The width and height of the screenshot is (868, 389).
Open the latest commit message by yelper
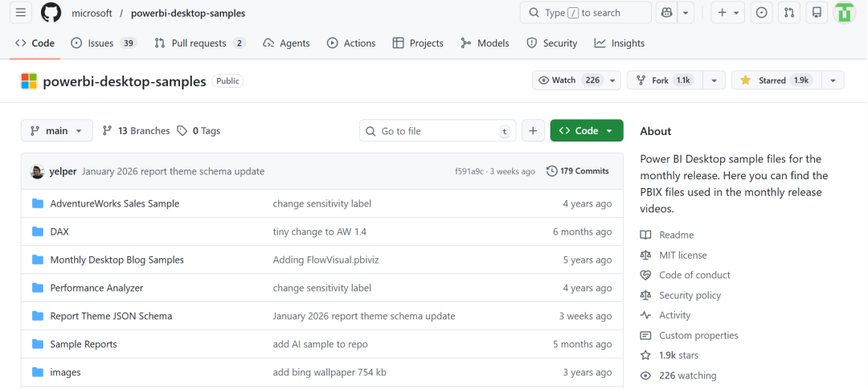click(x=174, y=171)
